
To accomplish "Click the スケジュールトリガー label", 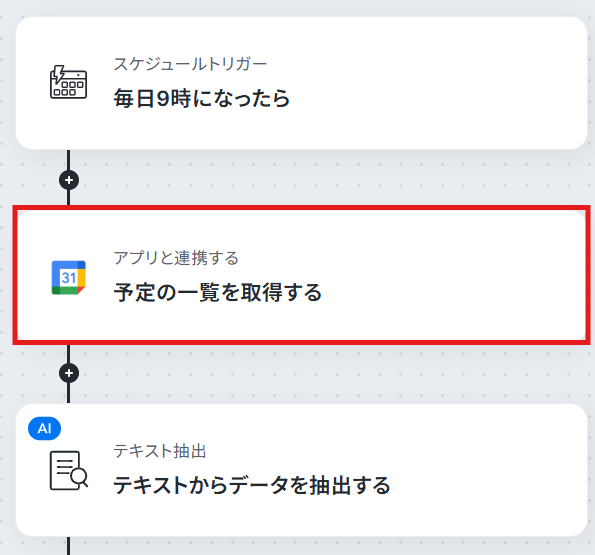I will [190, 64].
